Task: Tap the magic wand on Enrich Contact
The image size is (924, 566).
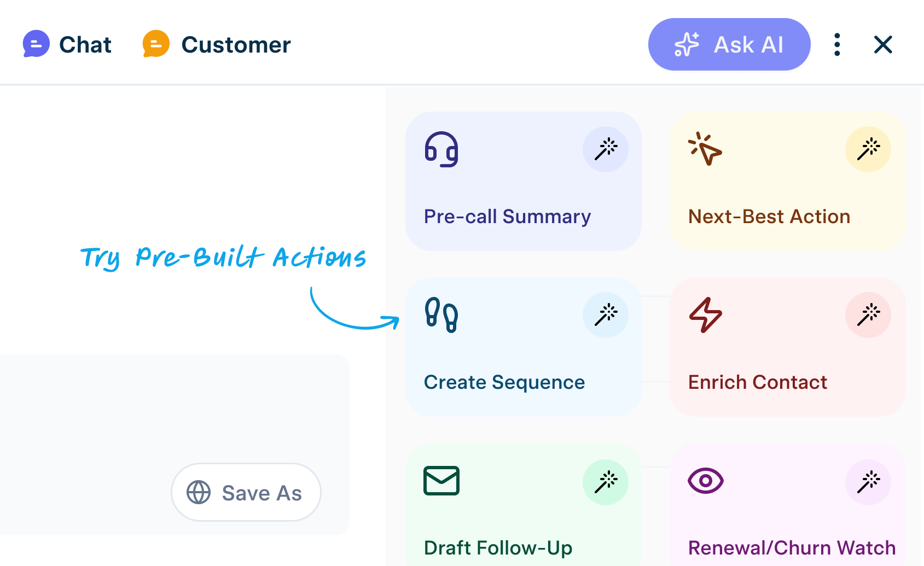Action: pyautogui.click(x=868, y=315)
